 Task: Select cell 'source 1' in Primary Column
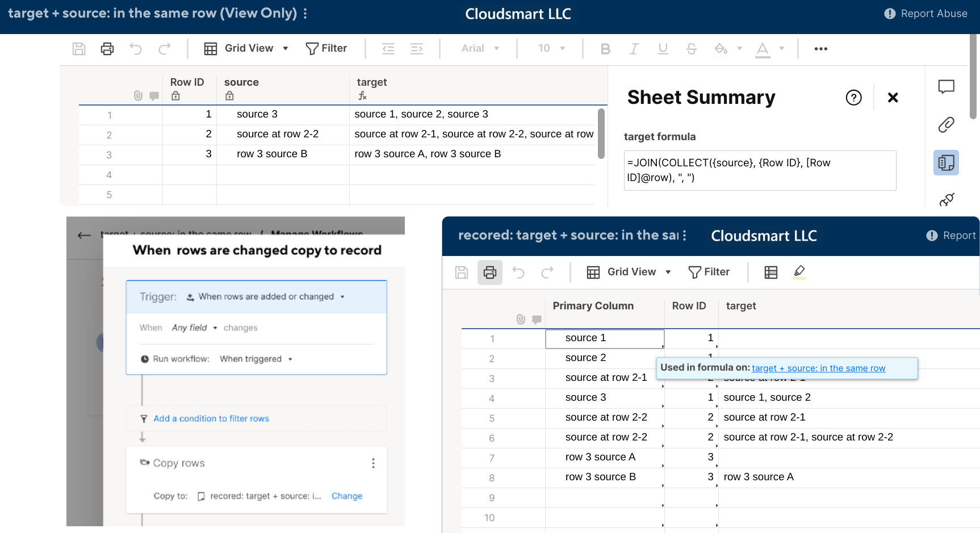point(605,339)
